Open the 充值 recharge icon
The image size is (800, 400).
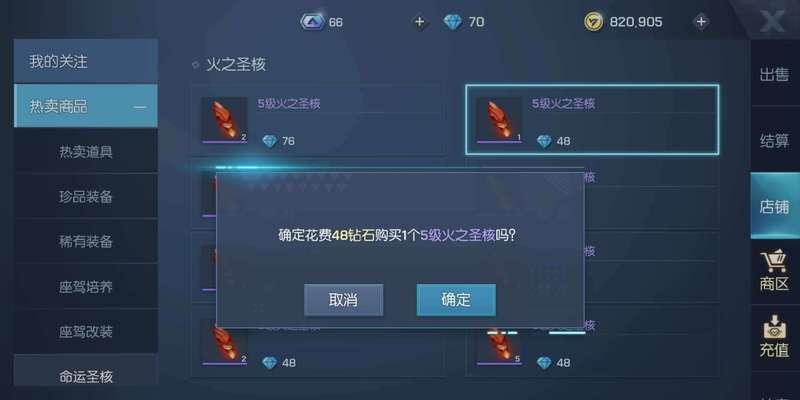point(774,337)
